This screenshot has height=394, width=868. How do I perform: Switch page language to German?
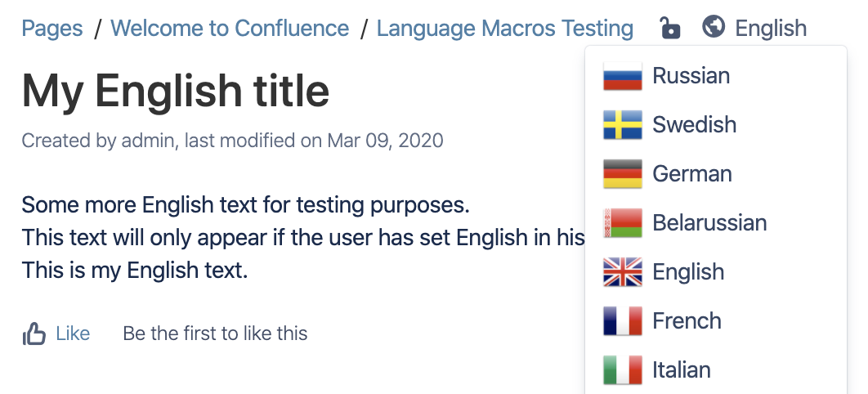click(x=716, y=174)
